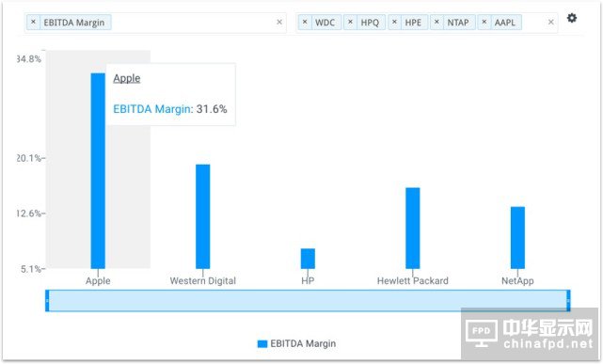This screenshot has height=364, width=603.
Task: Select the Western Digital bar
Action: point(202,216)
